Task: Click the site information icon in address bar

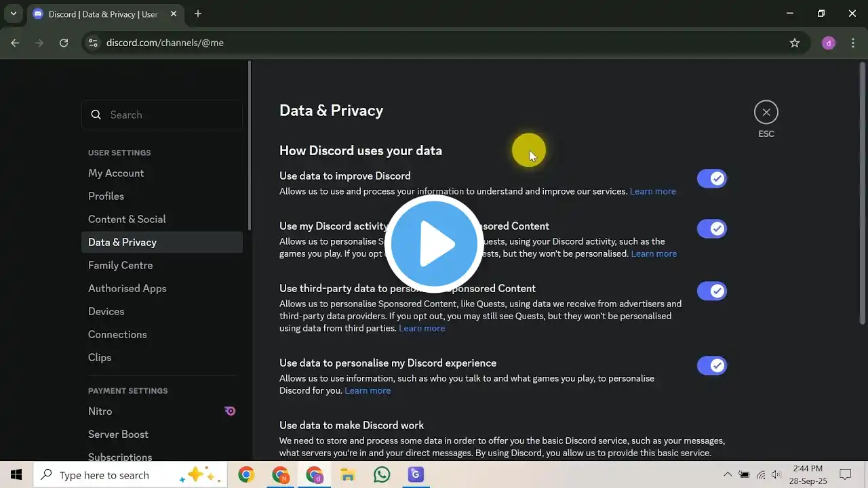Action: pos(94,43)
